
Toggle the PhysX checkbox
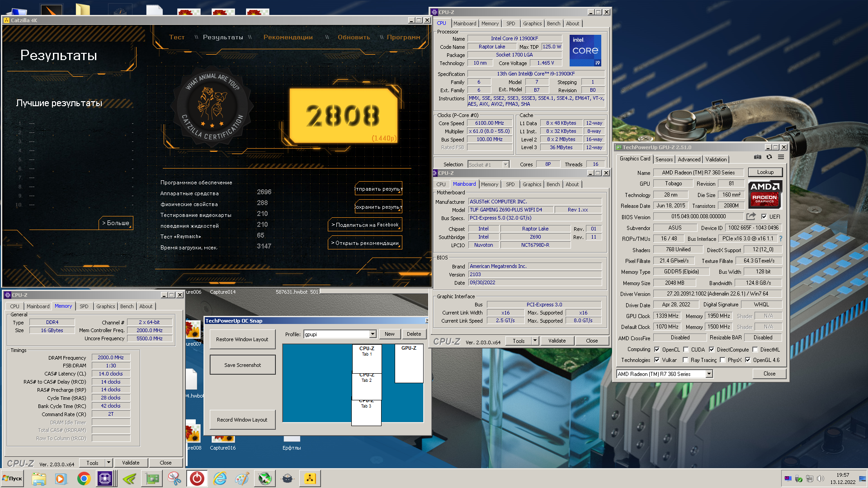click(x=722, y=360)
